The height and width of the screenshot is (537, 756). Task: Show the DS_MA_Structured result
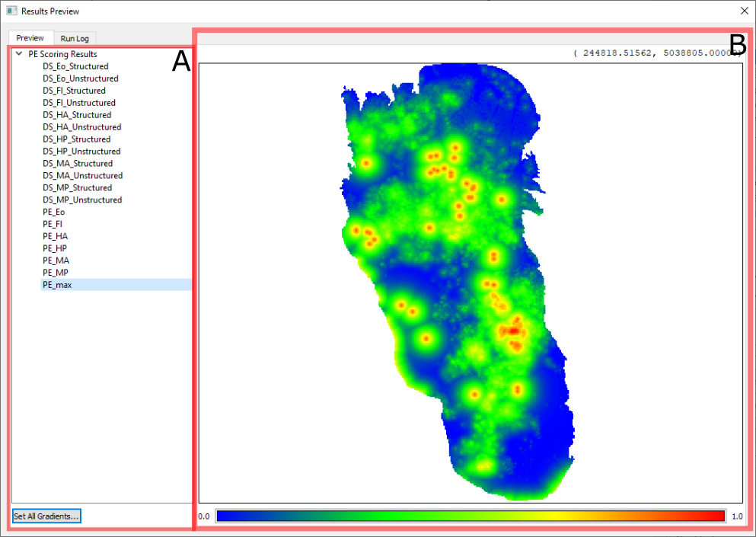(x=78, y=163)
